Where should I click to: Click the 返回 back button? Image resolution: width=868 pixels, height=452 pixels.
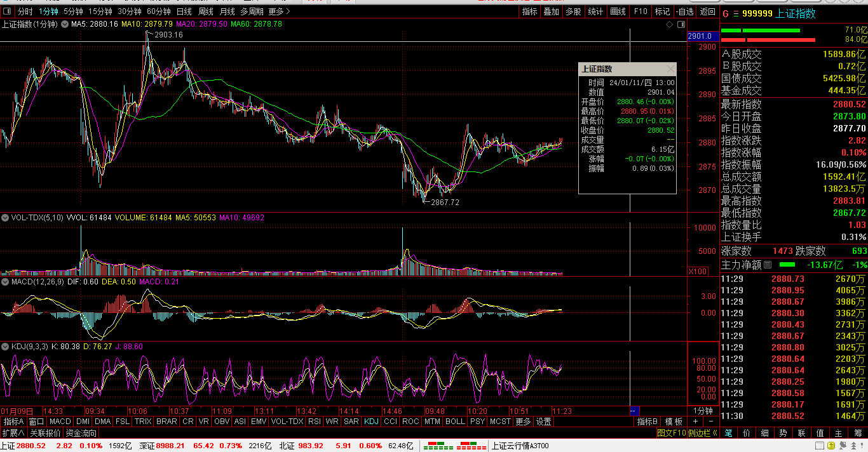pos(707,11)
